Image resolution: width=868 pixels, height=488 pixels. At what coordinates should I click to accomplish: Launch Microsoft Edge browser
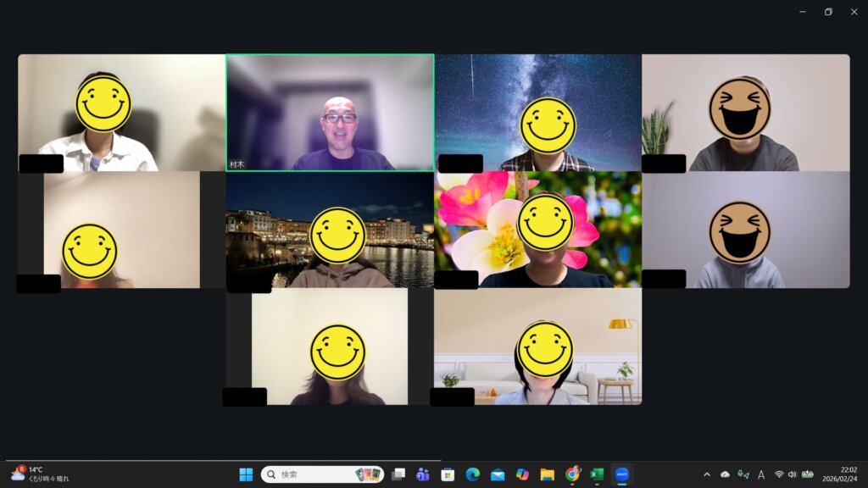coord(472,474)
